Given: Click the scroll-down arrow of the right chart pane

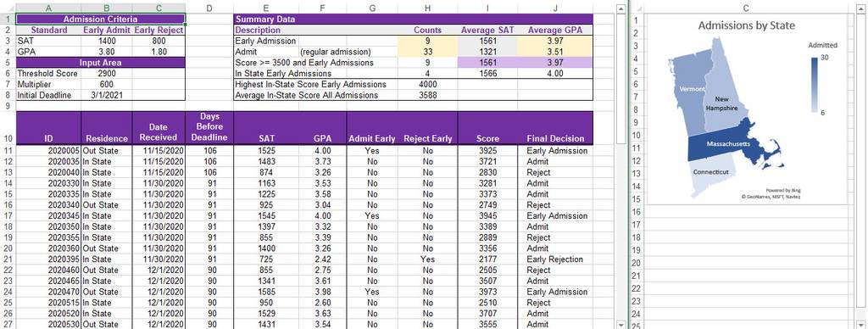Looking at the screenshot, I should (x=862, y=325).
